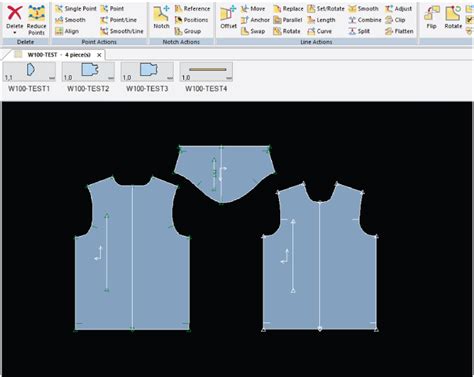This screenshot has height=377, width=474.
Task: Click the Notch tool
Action: (161, 17)
